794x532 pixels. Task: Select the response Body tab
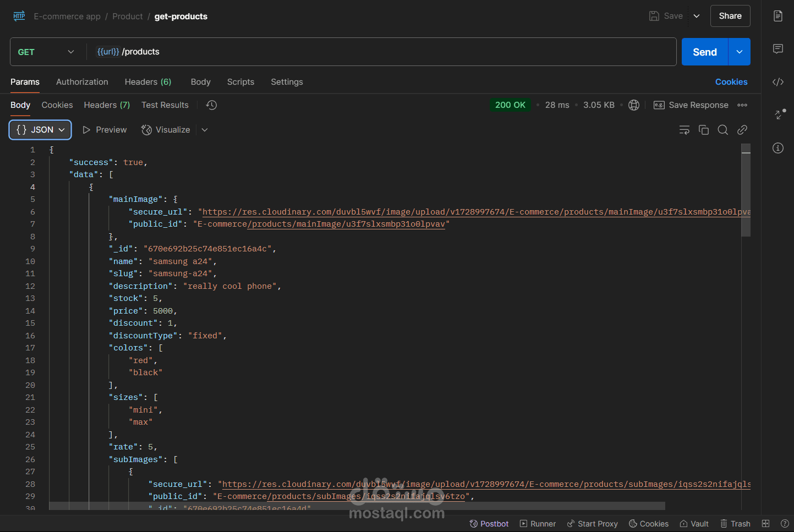pos(20,105)
